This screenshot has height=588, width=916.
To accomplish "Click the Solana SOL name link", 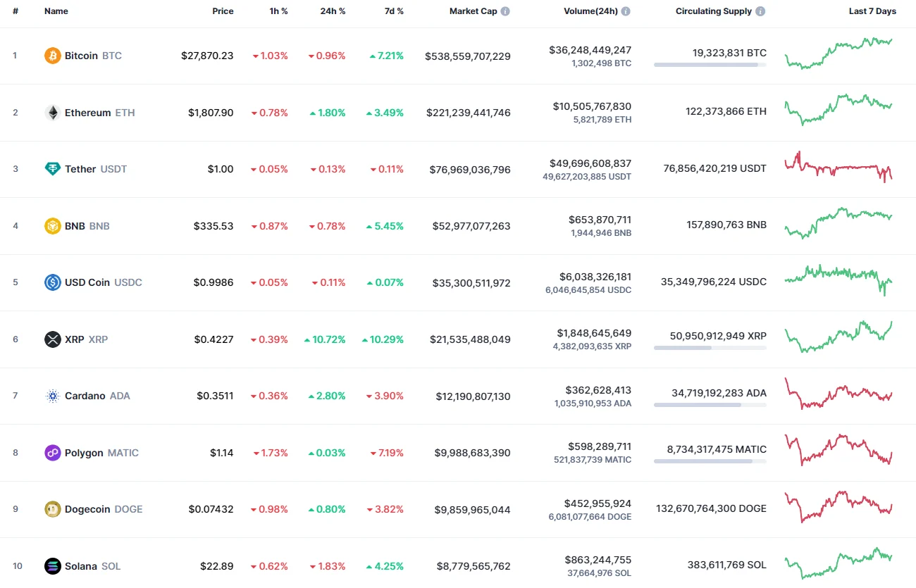I will (x=80, y=565).
